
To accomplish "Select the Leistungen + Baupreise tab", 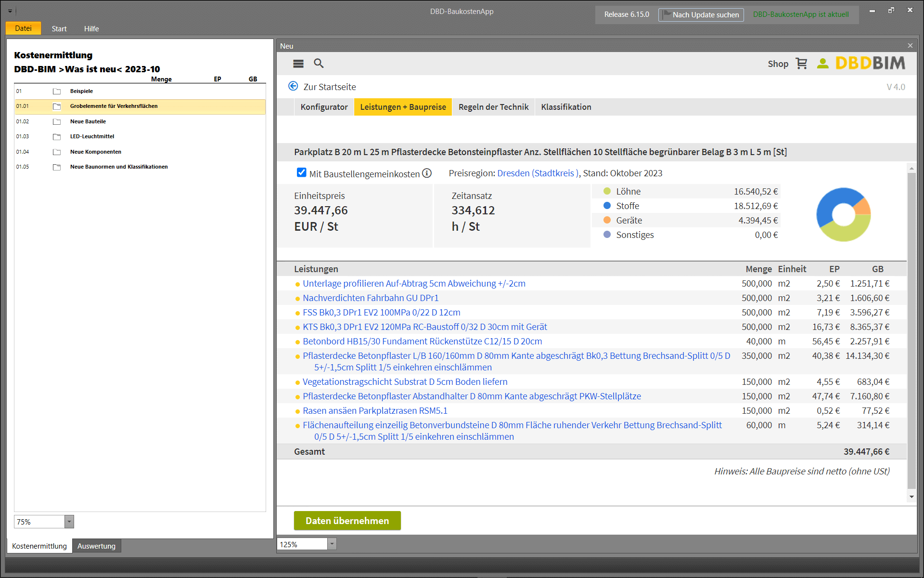I will coord(403,107).
